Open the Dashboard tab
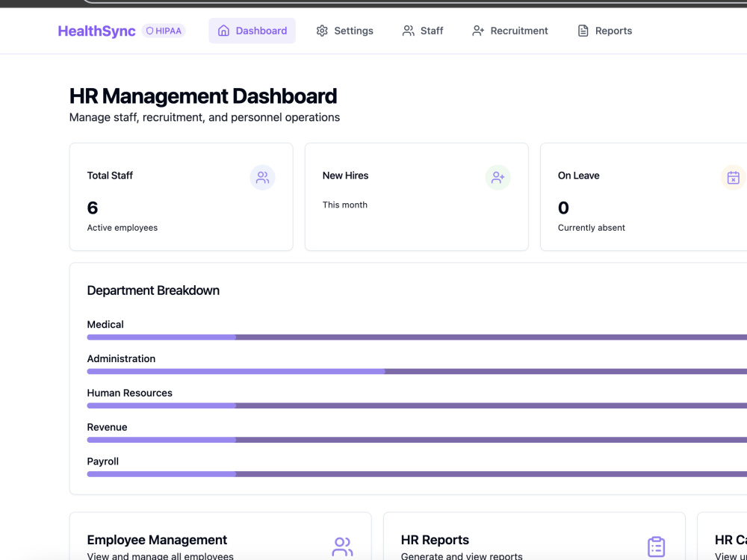The width and height of the screenshot is (747, 560). [252, 31]
